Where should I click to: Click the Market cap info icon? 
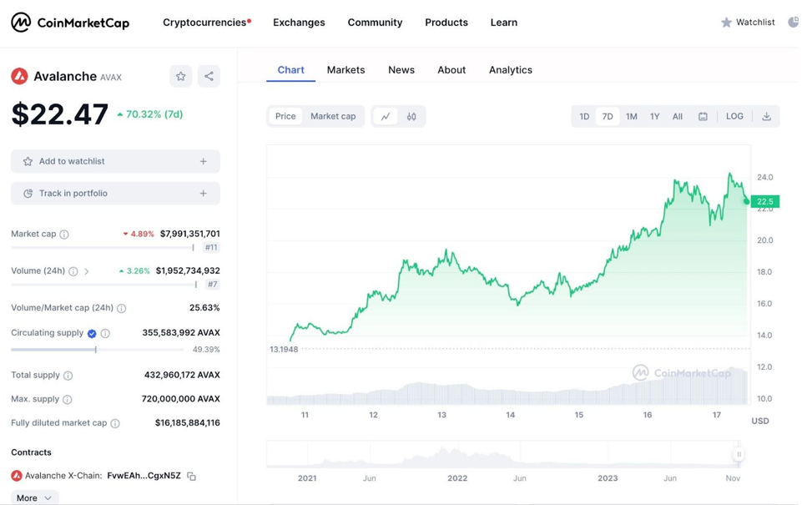coord(64,234)
